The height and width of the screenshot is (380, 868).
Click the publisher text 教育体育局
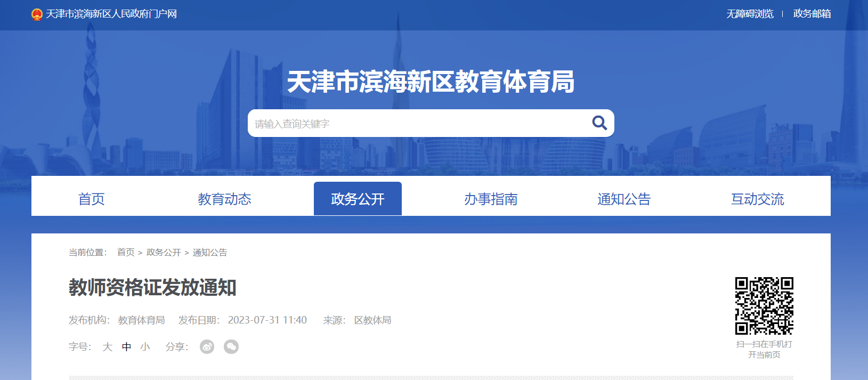pyautogui.click(x=141, y=320)
